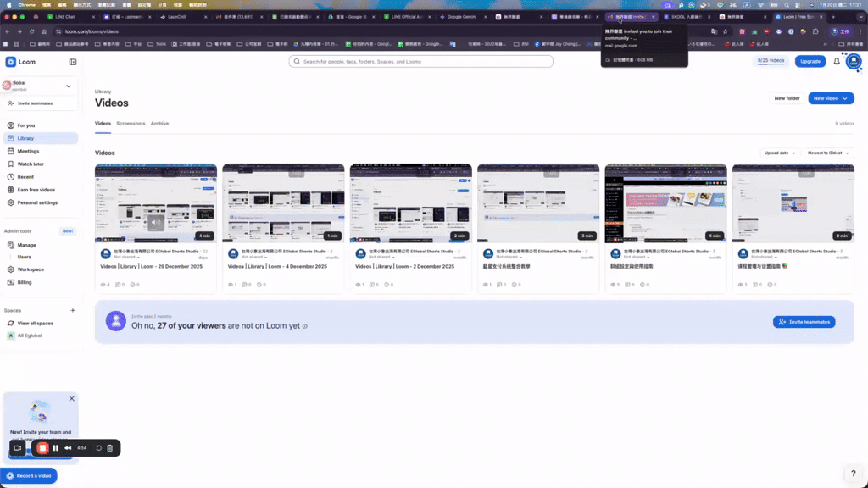Click Record a video button

[x=29, y=476]
